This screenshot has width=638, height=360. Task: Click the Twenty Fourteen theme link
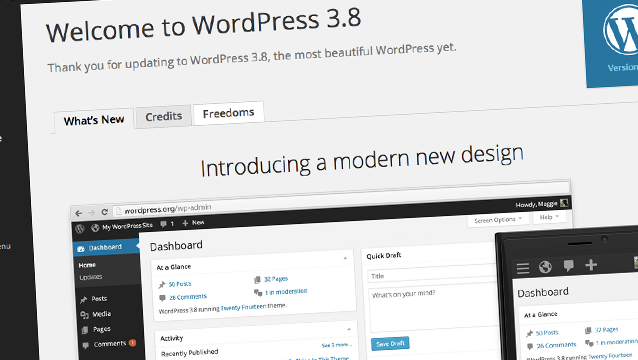click(x=243, y=307)
